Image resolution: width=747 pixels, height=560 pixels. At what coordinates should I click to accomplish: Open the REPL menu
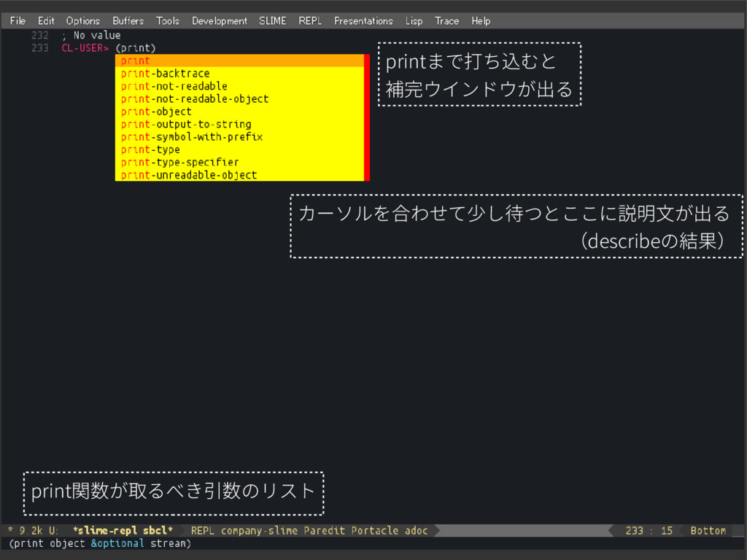click(x=310, y=21)
